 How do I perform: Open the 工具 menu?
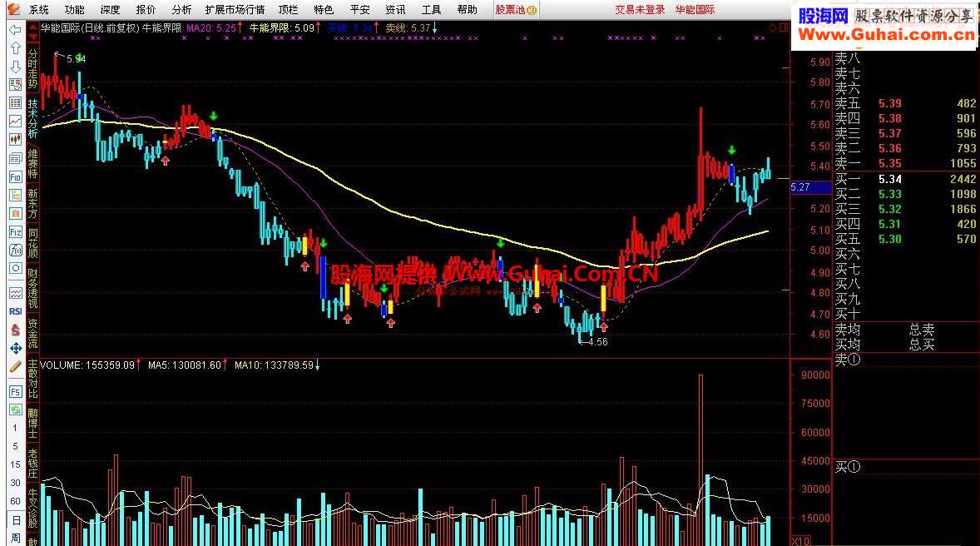pyautogui.click(x=431, y=9)
